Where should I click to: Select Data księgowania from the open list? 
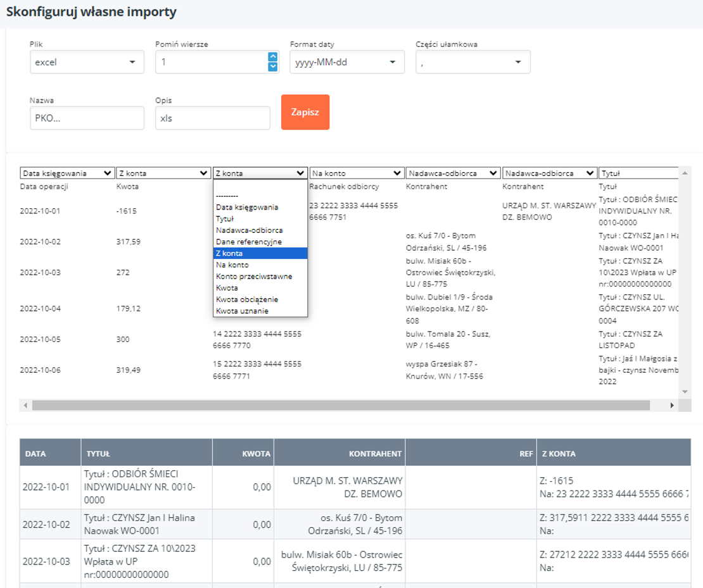click(x=247, y=207)
